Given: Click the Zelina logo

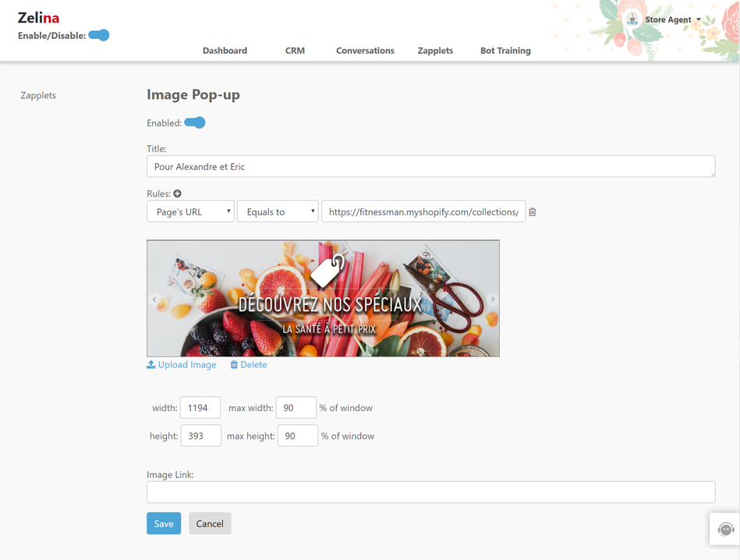Looking at the screenshot, I should pos(38,18).
